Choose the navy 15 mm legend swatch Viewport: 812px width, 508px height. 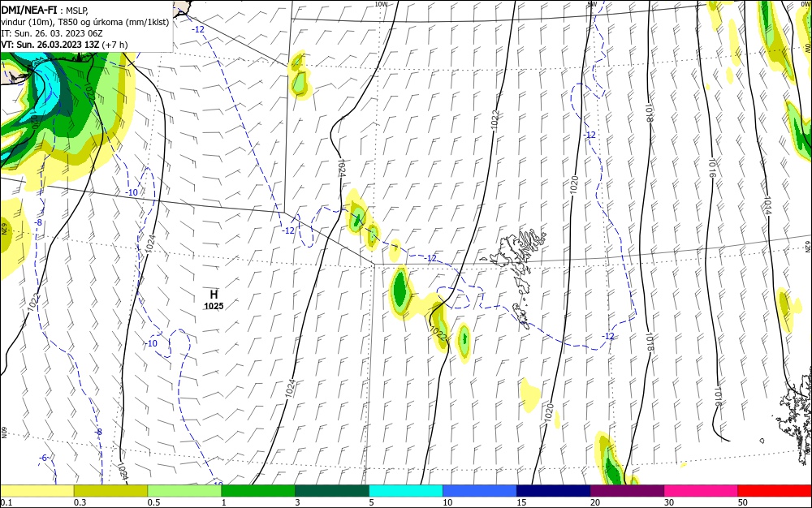coord(554,491)
